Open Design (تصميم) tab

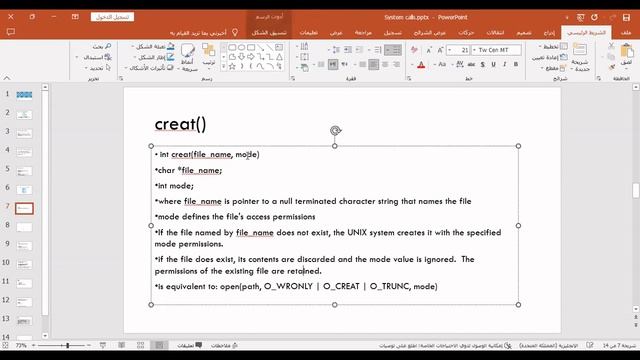tap(524, 32)
